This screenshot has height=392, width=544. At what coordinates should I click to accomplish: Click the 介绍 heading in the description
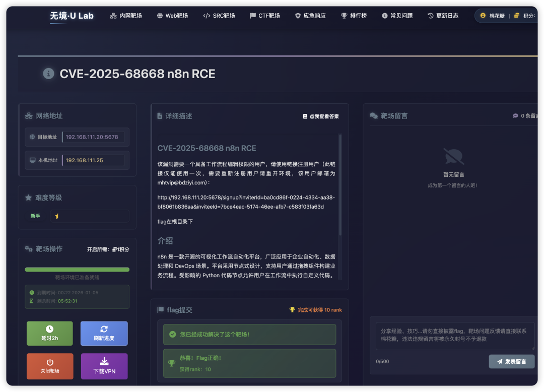[165, 241]
